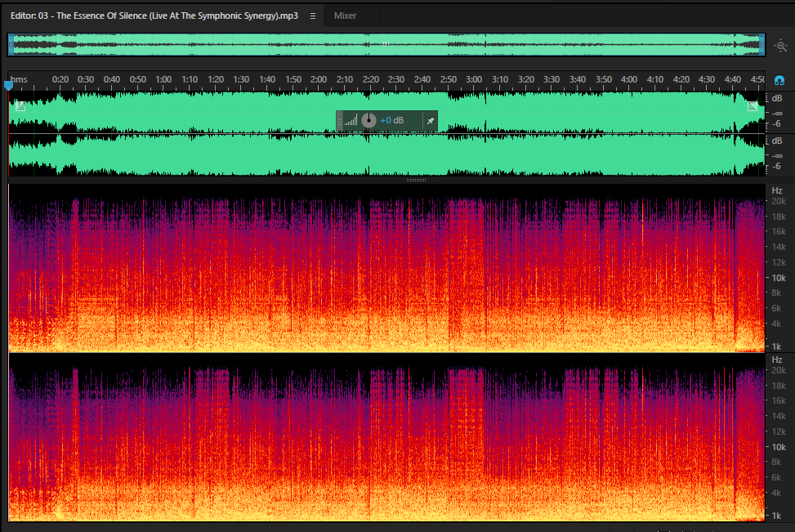The height and width of the screenshot is (532, 795).
Task: Click the 4:40 mark on the time ruler
Action: tap(732, 79)
